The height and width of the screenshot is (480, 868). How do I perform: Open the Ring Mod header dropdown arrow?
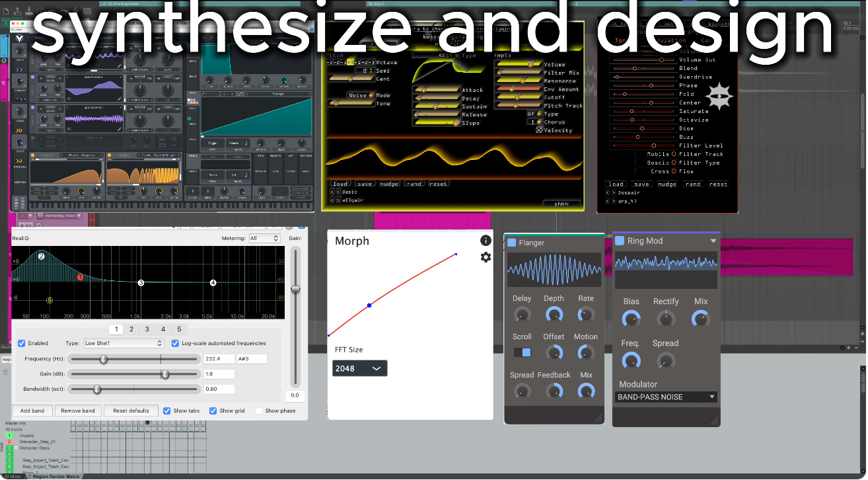(713, 241)
